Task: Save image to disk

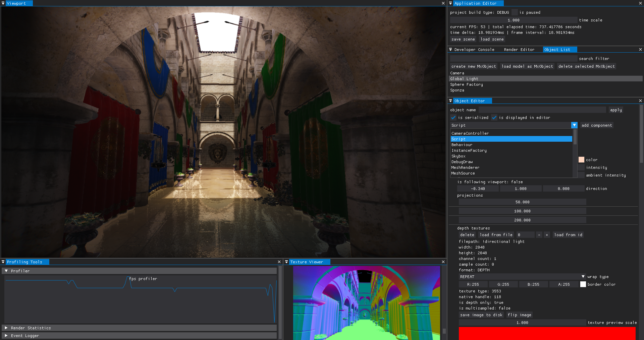Action: click(x=481, y=315)
